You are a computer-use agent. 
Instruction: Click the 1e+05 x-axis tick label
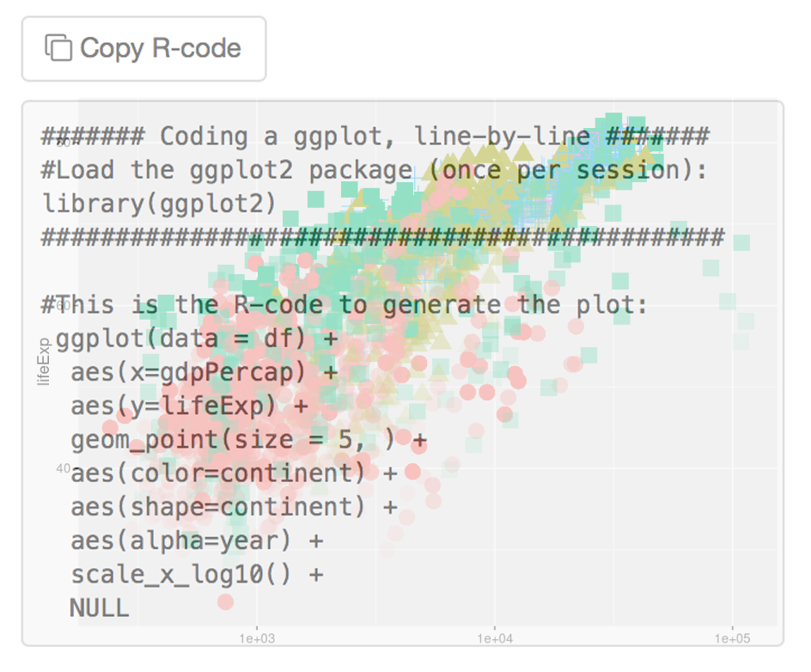732,638
